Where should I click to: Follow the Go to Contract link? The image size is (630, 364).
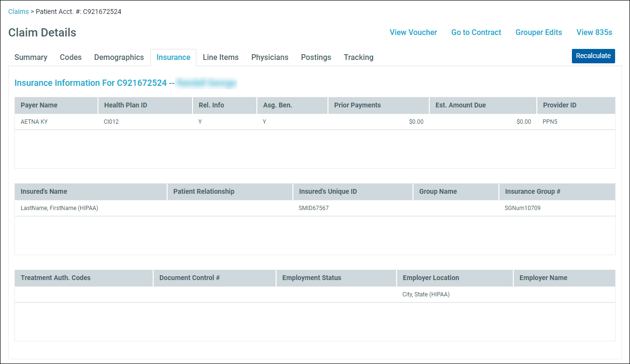click(476, 33)
